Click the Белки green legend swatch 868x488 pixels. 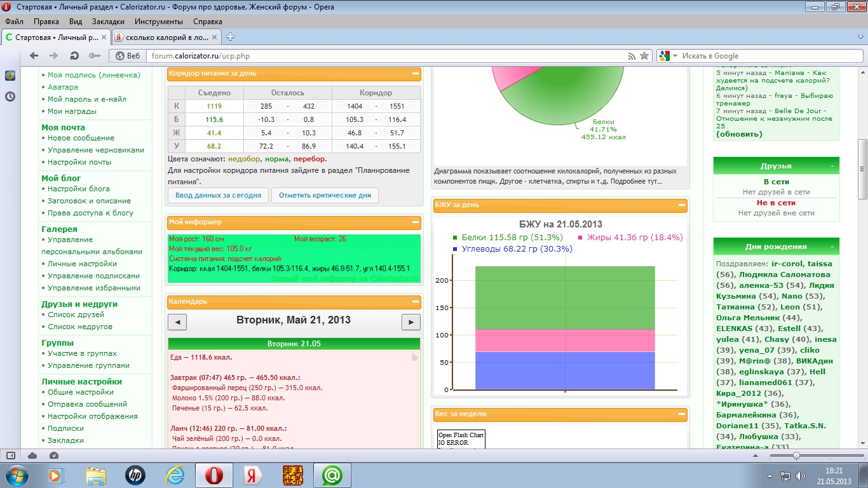tap(455, 238)
